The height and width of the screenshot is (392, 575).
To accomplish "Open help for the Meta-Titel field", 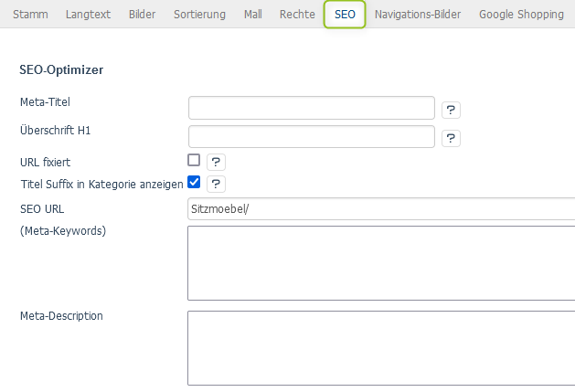I will pyautogui.click(x=451, y=110).
